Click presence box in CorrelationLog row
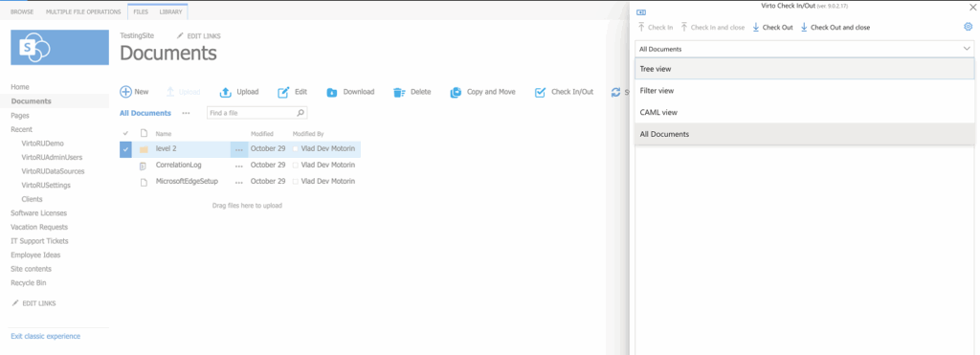Viewport: 980px width, 355px height. tap(296, 165)
